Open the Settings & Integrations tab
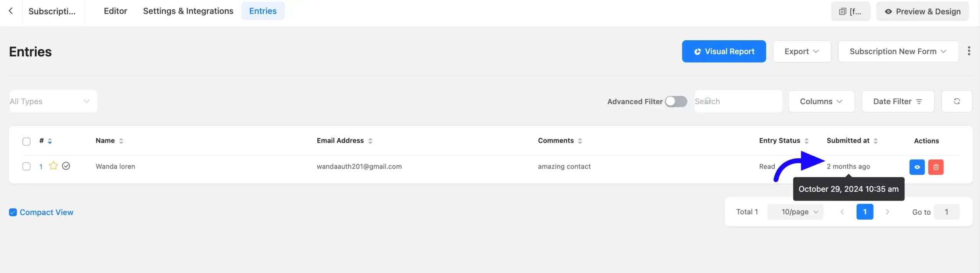980x273 pixels. click(x=188, y=11)
